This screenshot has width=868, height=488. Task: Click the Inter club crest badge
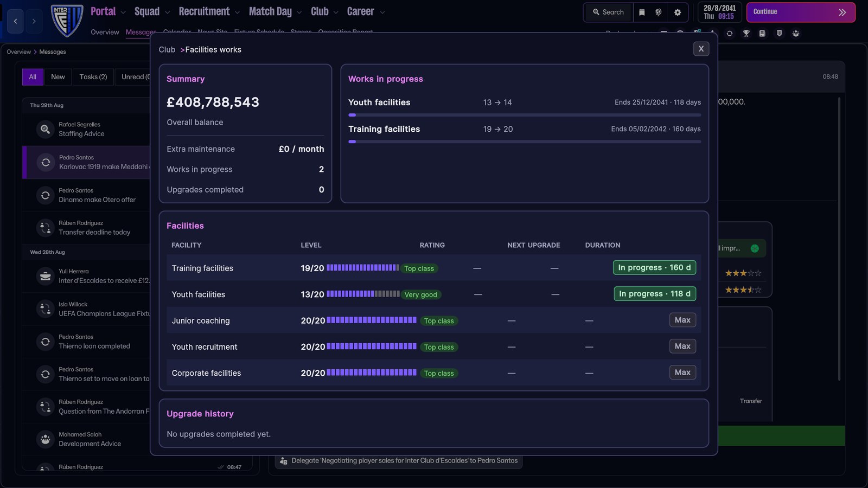[x=67, y=21]
